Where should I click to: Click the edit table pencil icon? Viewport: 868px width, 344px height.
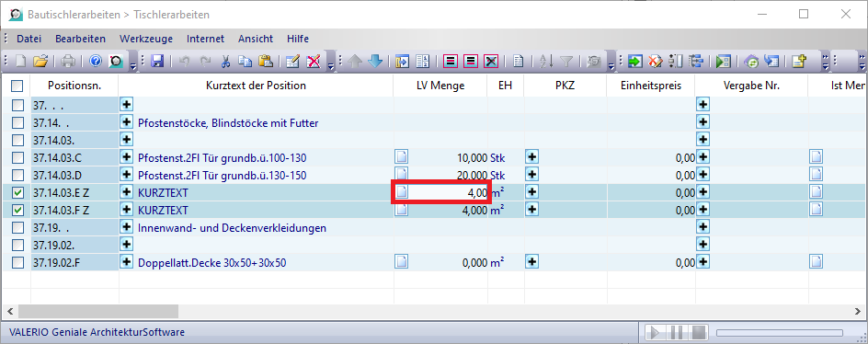[x=292, y=62]
